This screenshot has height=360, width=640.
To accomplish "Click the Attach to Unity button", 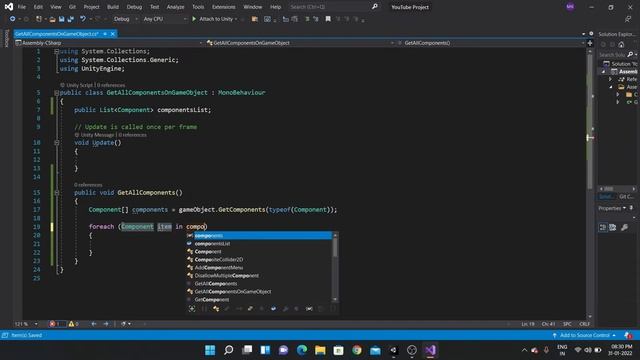I will 215,19.
